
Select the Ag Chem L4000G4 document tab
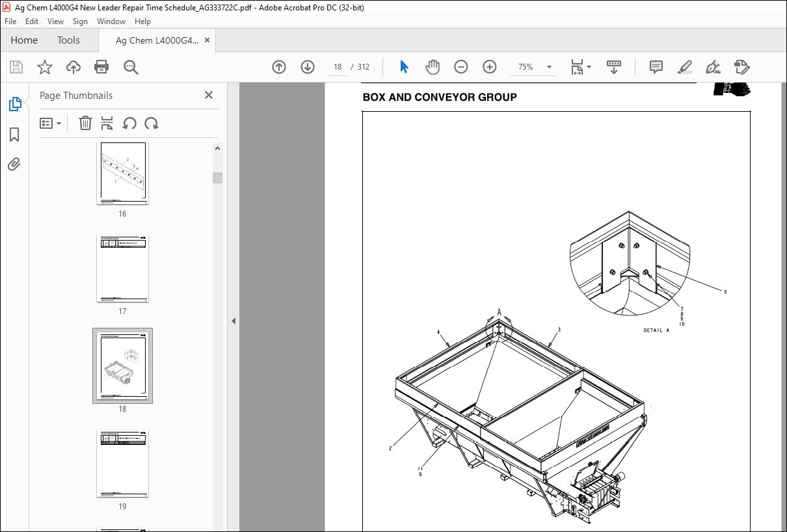[x=157, y=40]
